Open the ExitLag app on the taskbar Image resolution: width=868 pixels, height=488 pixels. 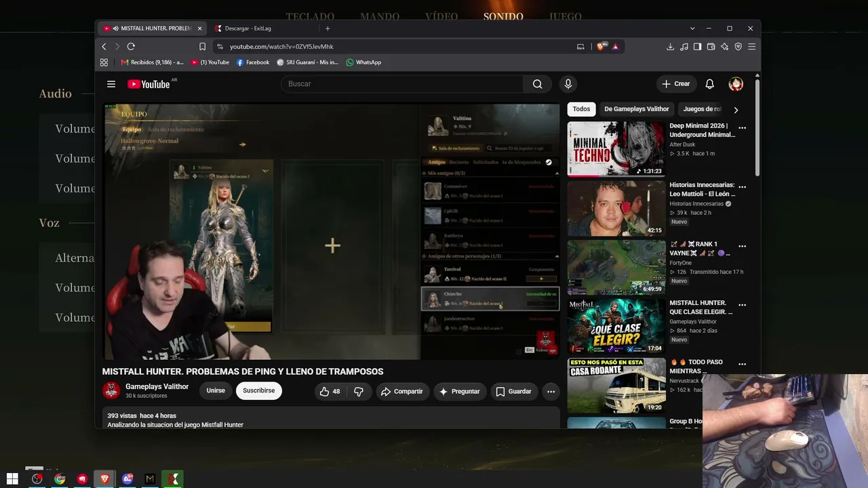point(174,479)
